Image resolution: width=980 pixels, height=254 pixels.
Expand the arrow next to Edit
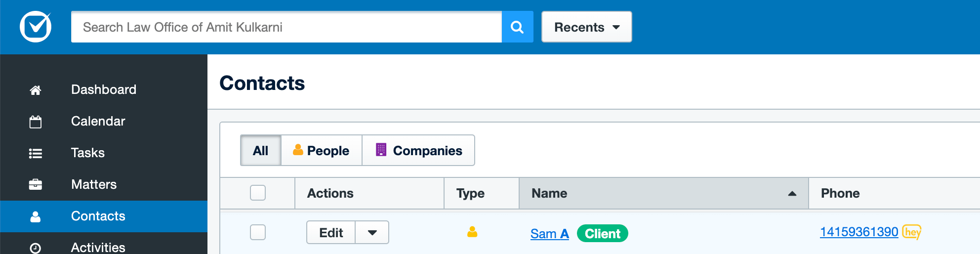click(x=372, y=232)
